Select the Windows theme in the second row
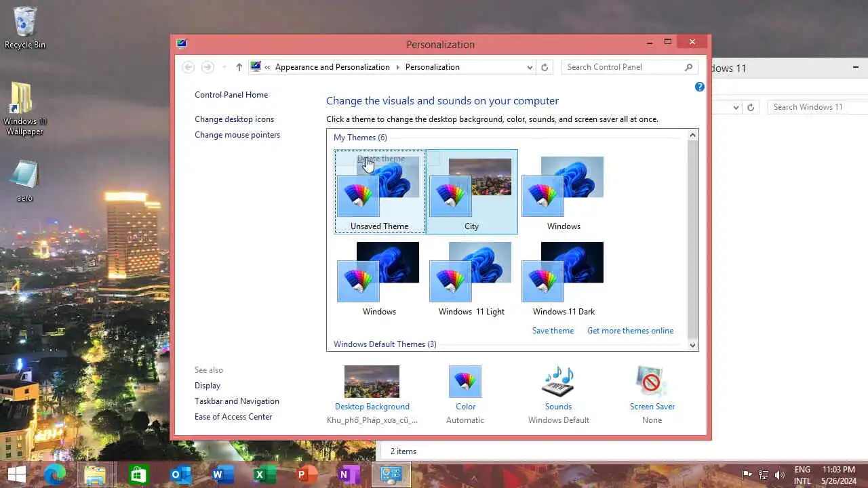This screenshot has width=868, height=488. pos(379,278)
